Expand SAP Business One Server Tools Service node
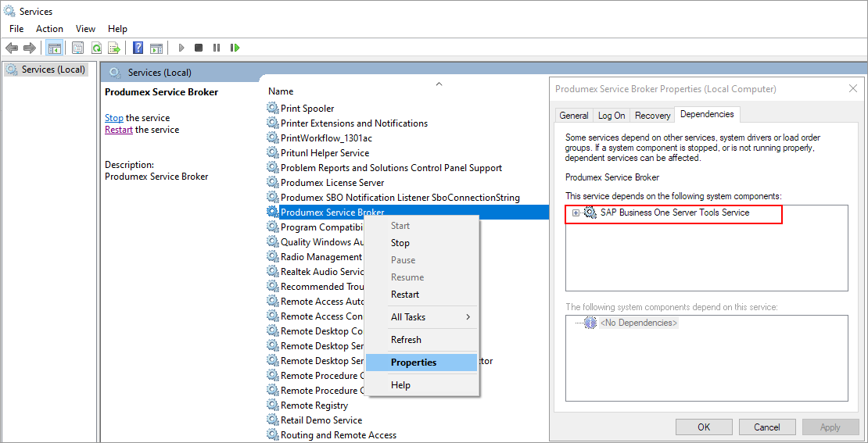Viewport: 868px width, 443px height. [576, 213]
